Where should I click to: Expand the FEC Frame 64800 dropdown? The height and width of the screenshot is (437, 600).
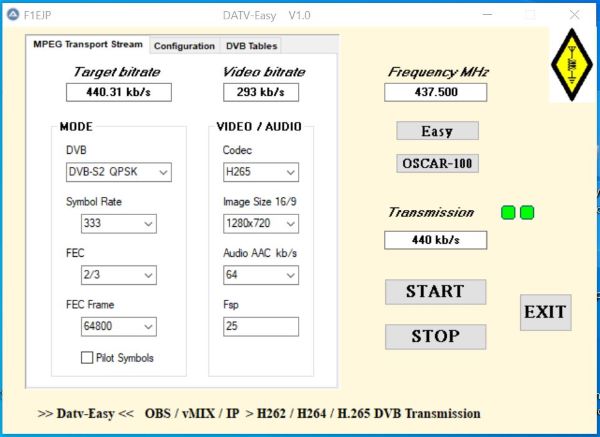point(119,326)
